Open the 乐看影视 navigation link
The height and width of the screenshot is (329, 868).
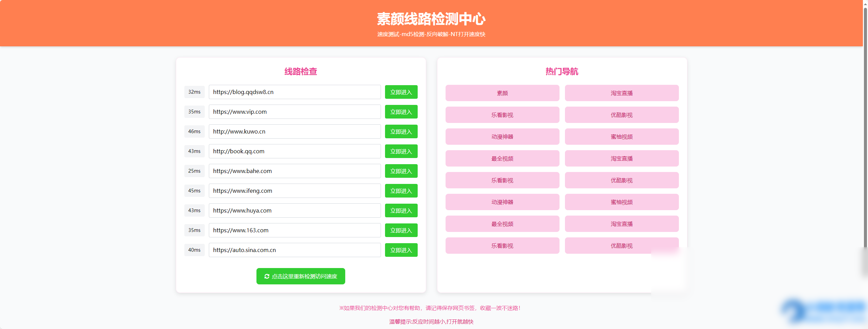(x=502, y=115)
